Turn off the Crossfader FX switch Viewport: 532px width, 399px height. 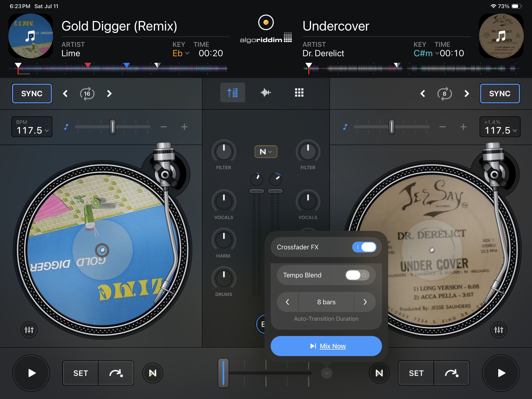364,247
